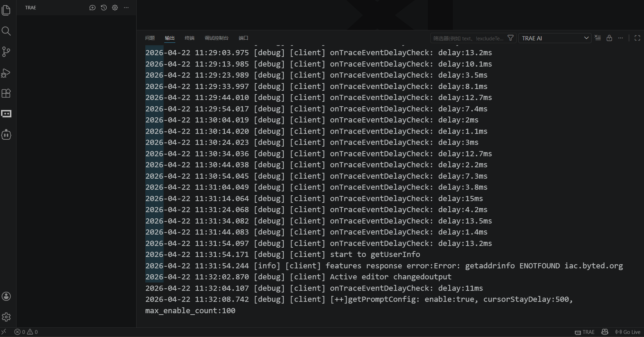Click the remote window status bar icon
Image resolution: width=644 pixels, height=337 pixels.
tap(4, 332)
